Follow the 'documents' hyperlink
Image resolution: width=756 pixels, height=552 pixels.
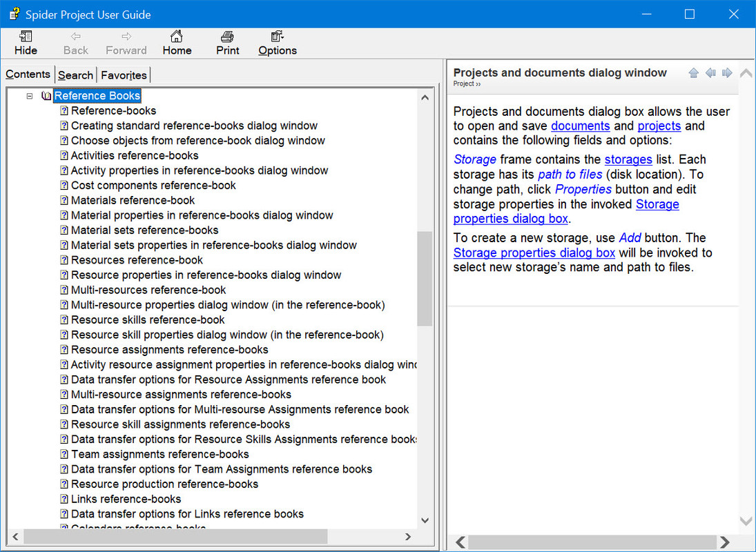click(581, 126)
